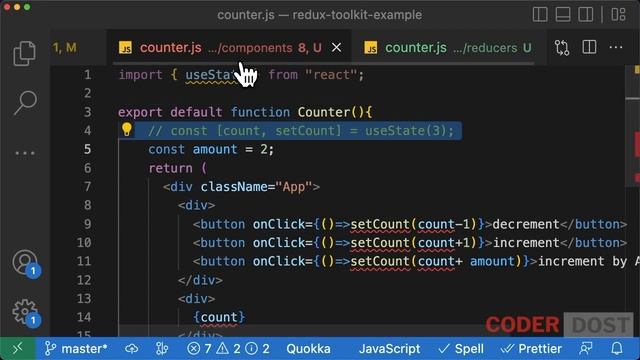Split the editor to the right

[x=589, y=47]
